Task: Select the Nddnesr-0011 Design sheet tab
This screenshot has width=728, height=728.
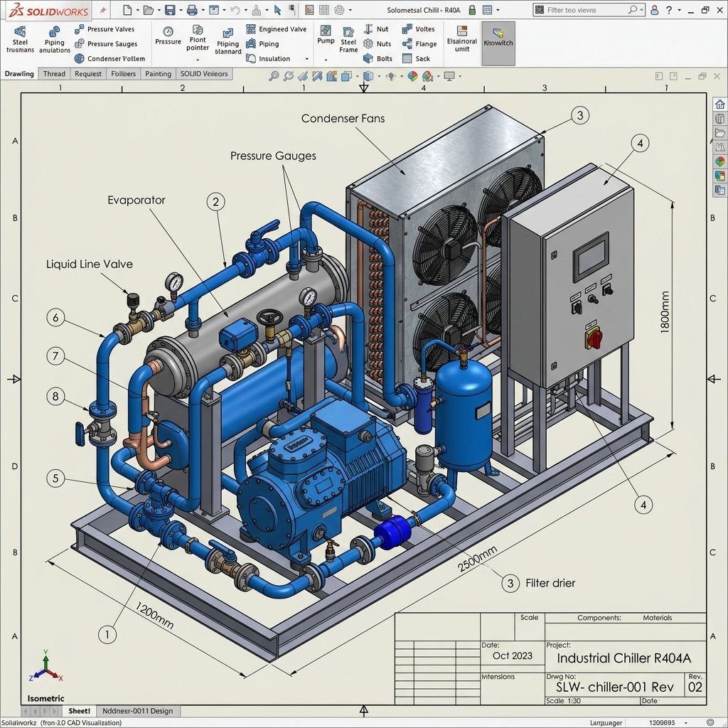Action: tap(137, 711)
